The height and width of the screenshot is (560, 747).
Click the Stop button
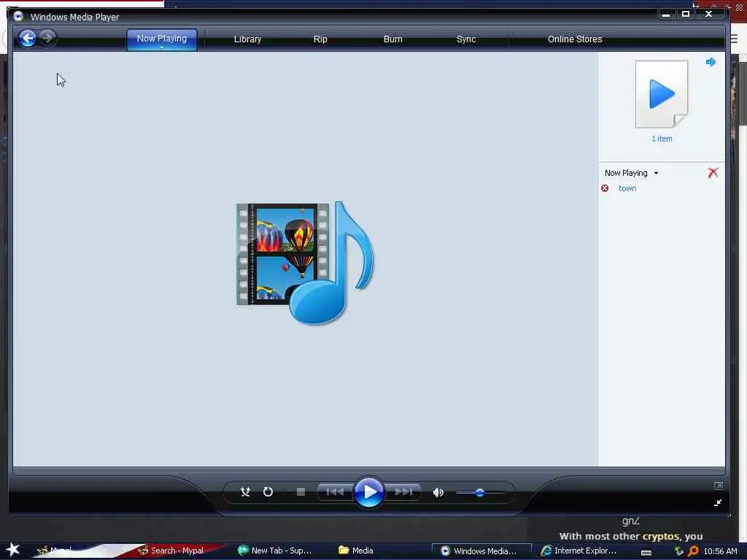(x=301, y=492)
